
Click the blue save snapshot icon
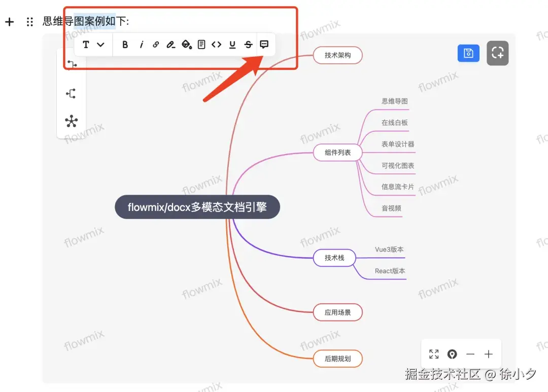coord(468,53)
